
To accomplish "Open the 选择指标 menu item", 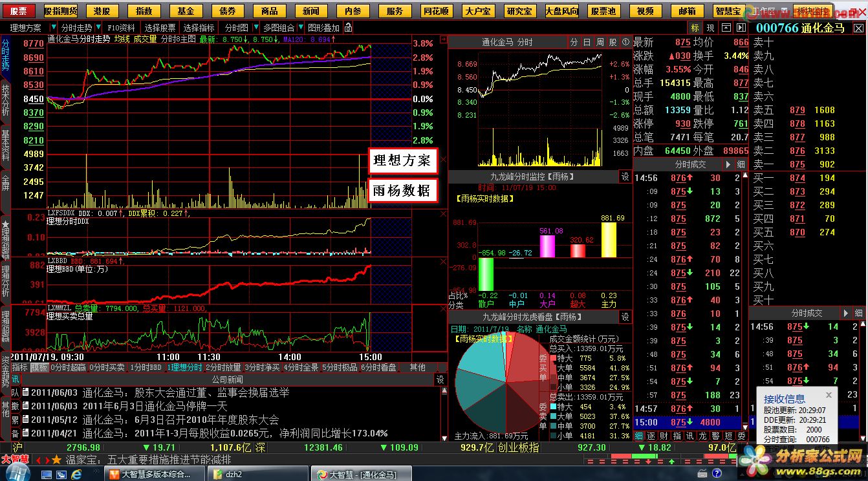I will (x=199, y=28).
